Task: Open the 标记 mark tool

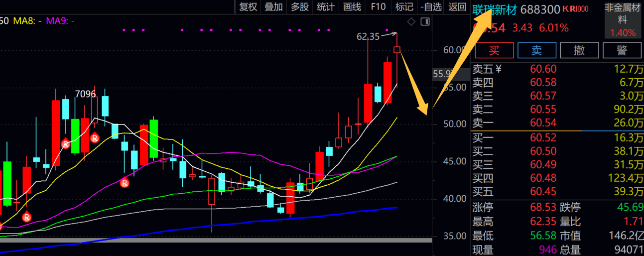Action: (404, 6)
